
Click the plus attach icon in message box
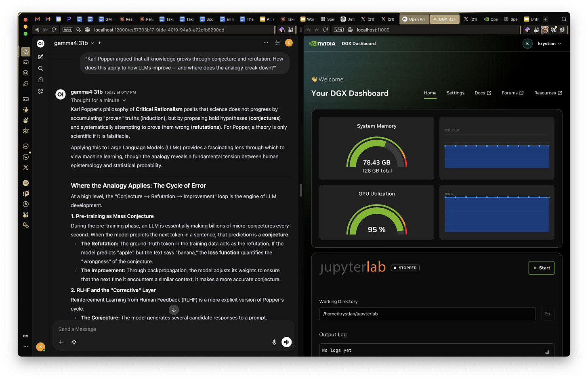pos(61,342)
